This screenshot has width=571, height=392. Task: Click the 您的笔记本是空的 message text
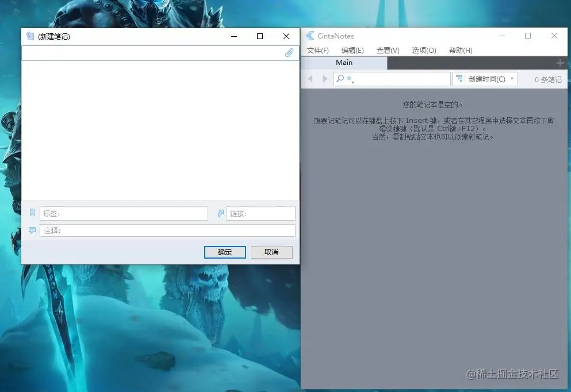pyautogui.click(x=432, y=105)
